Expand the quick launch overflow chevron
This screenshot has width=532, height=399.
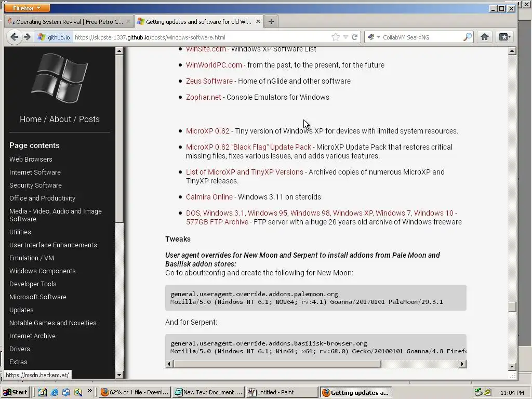pyautogui.click(x=89, y=391)
